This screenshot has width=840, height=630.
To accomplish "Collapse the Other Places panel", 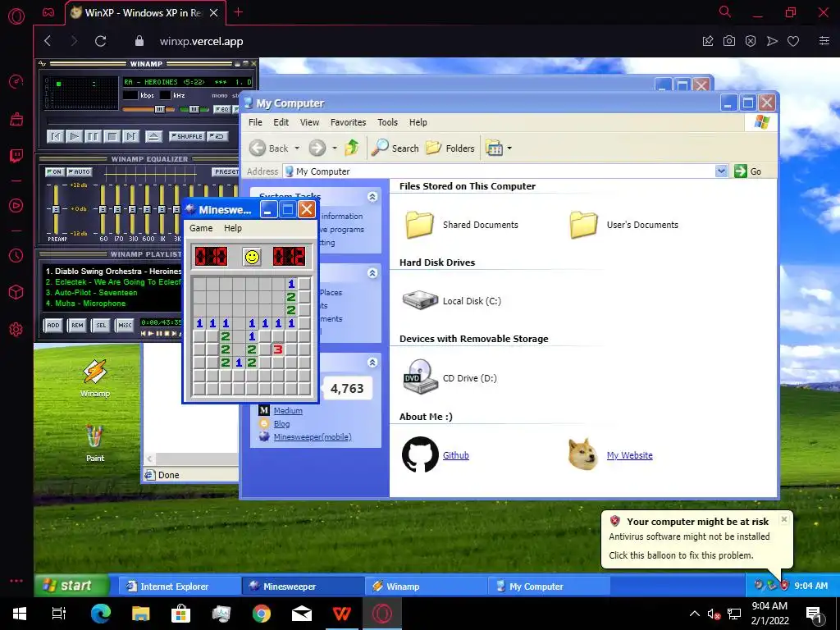I will 372,273.
